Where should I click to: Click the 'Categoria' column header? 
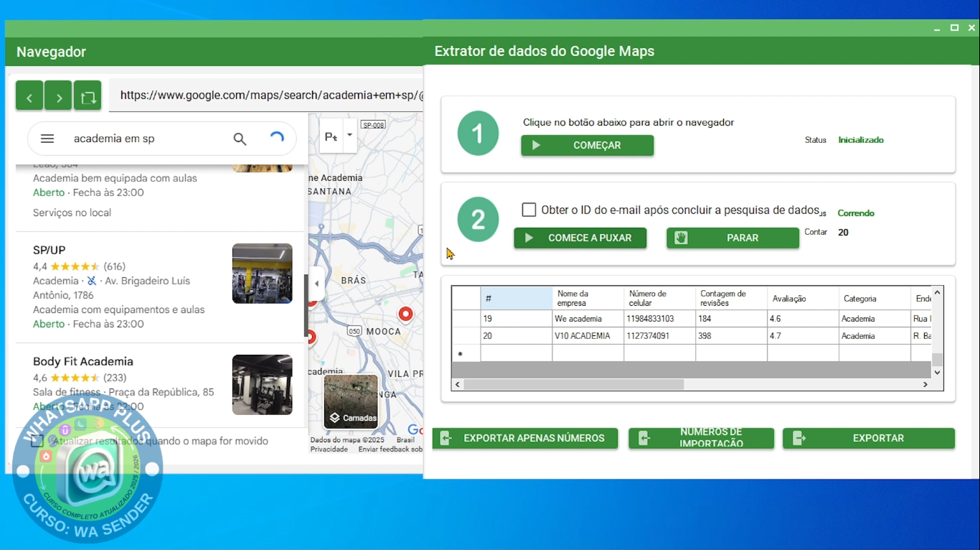coord(875,298)
